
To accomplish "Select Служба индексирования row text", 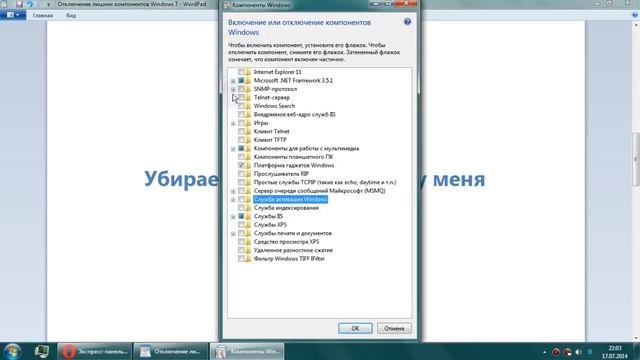I will pyautogui.click(x=286, y=208).
